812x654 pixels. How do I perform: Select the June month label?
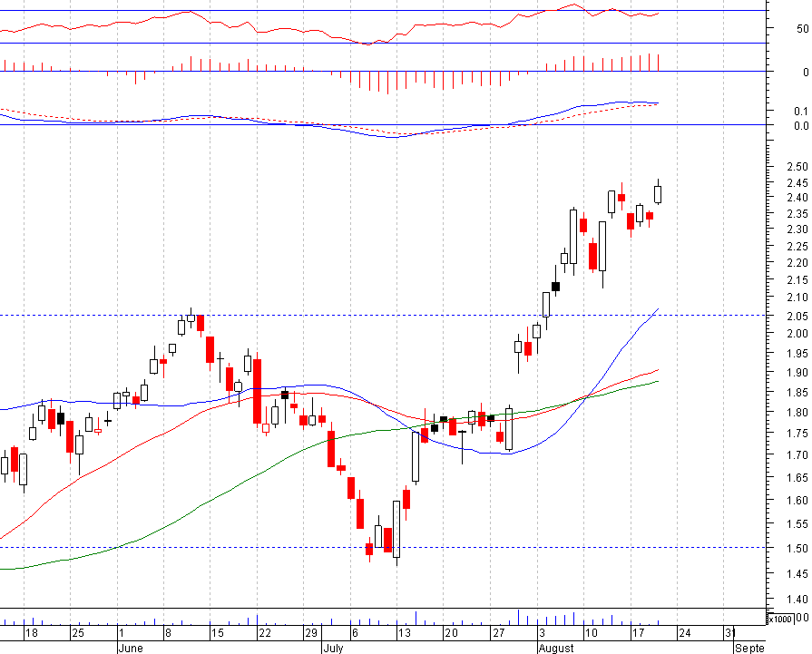click(x=131, y=648)
